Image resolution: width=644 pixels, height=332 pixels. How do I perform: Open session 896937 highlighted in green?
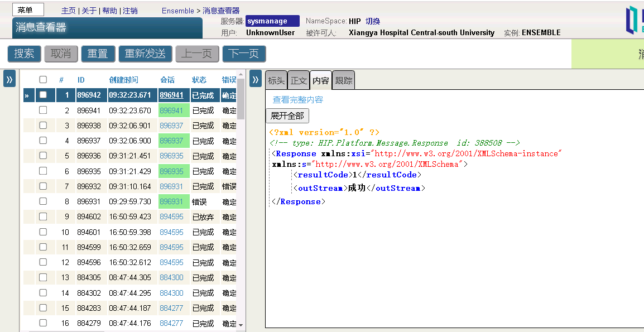tap(171, 141)
